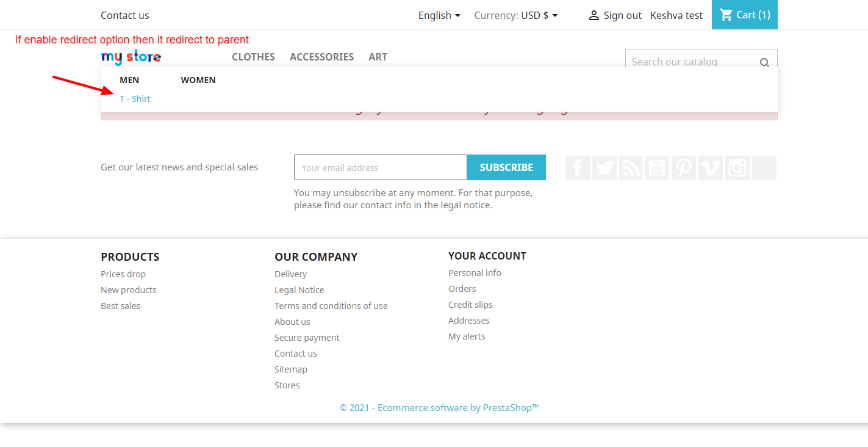Image resolution: width=868 pixels, height=447 pixels.
Task: Click the my store logo
Action: tap(131, 57)
